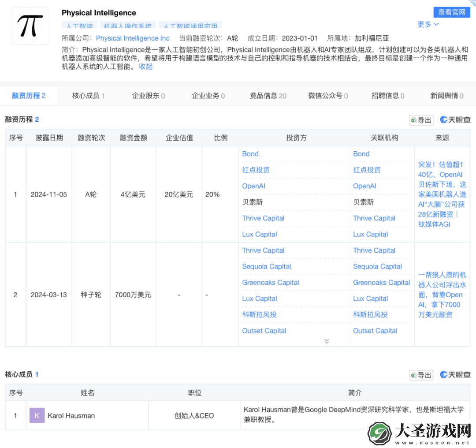Viewport: 476px width, 448px height.
Task: Open 红点投资 investor link in 投资方 column
Action: coord(256,170)
